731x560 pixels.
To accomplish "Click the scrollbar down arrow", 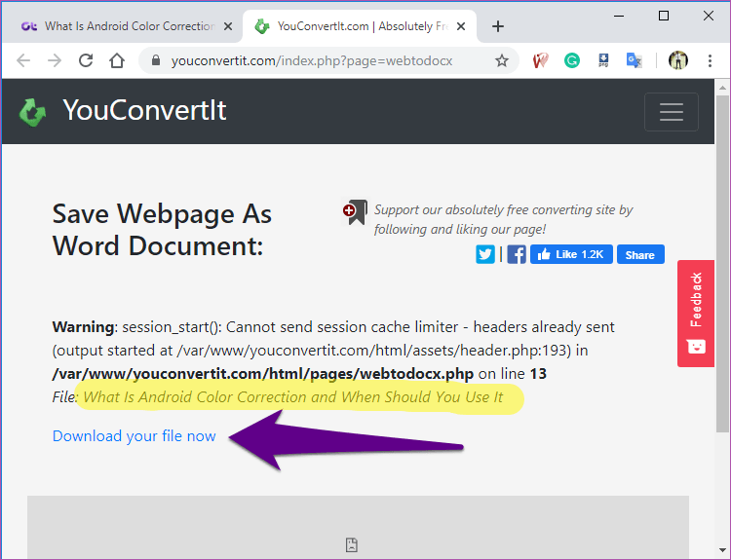I will point(722,550).
